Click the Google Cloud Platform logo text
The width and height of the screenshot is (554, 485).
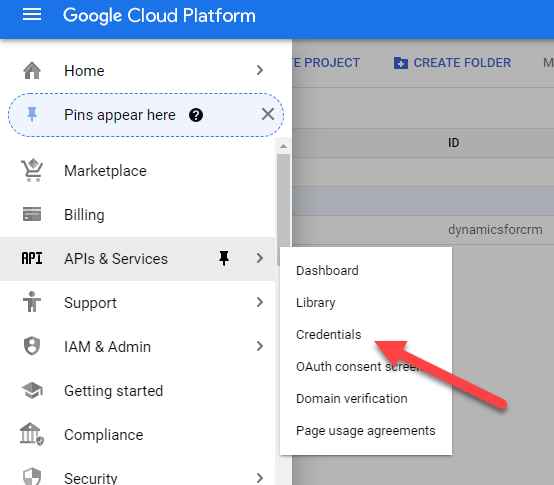click(159, 16)
